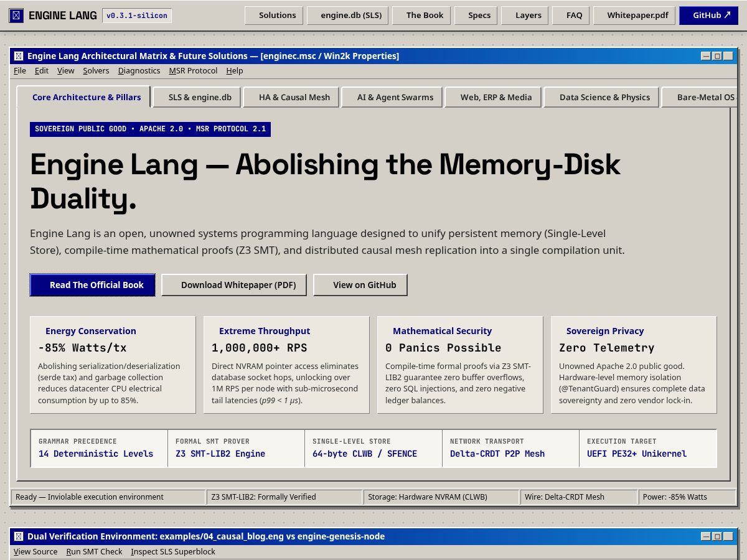This screenshot has width=747, height=560.
Task: Click the Storage: Hardware NVRAM (CLWB) status
Action: point(441,497)
